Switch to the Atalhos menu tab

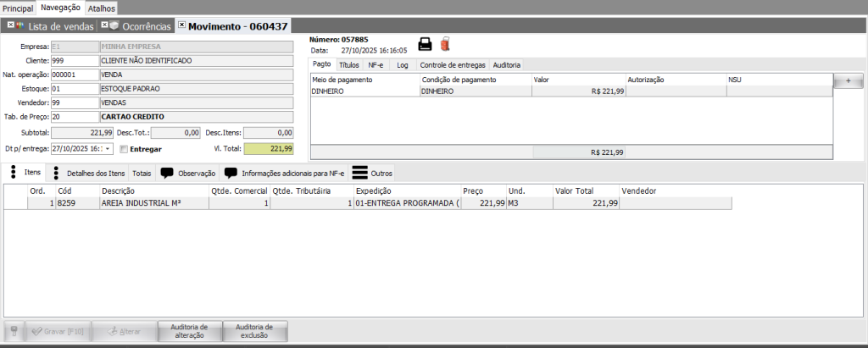click(103, 8)
